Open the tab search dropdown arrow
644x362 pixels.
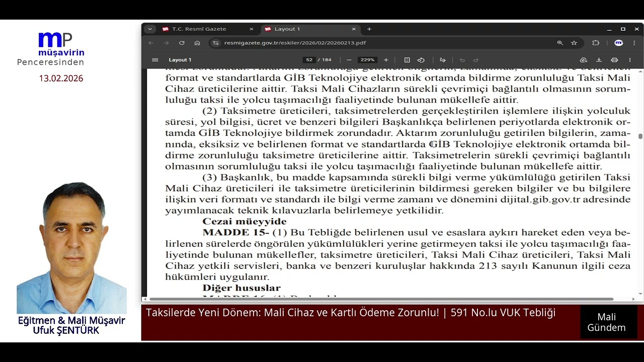[x=149, y=29]
